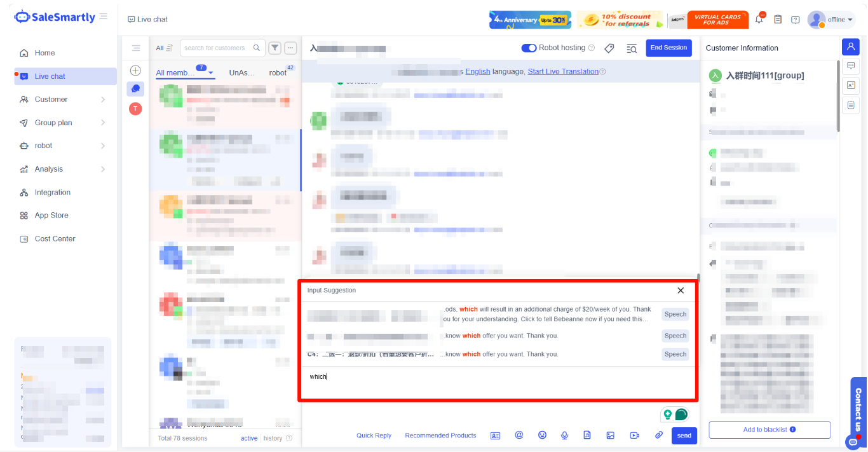The image size is (868, 452).
Task: Switch to the robot sessions tab
Action: (x=278, y=72)
